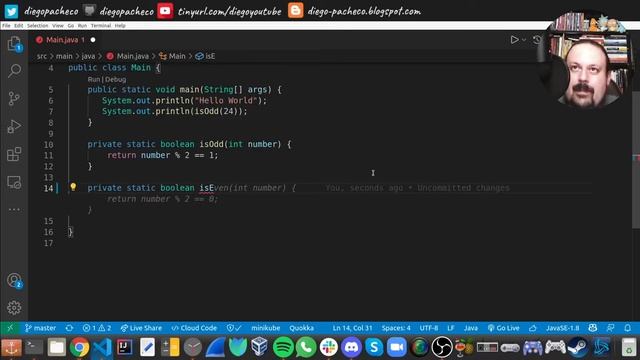Screen dimensions: 640x360
Task: Place cursor on line 11 return statement
Action: point(162,155)
